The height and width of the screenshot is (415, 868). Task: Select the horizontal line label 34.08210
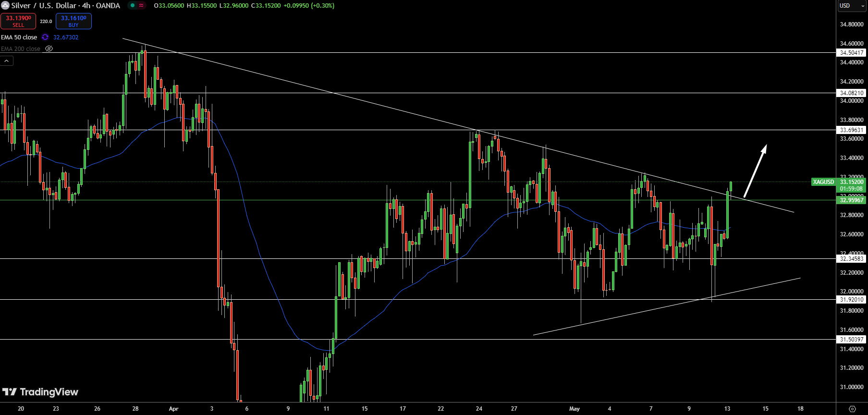click(x=851, y=93)
